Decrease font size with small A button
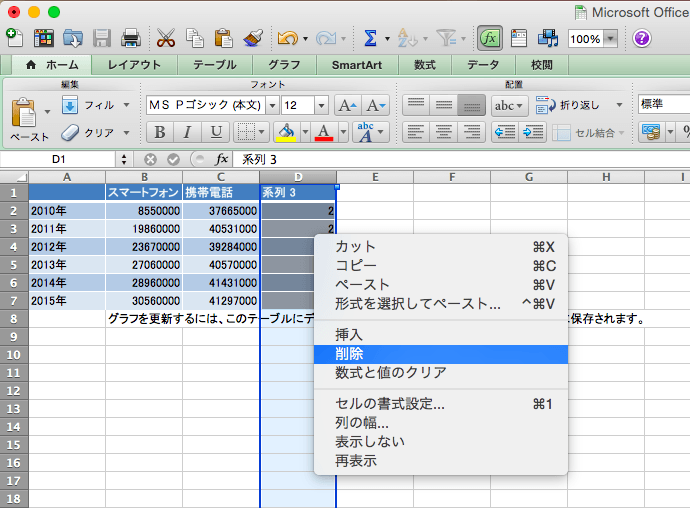 click(x=375, y=105)
